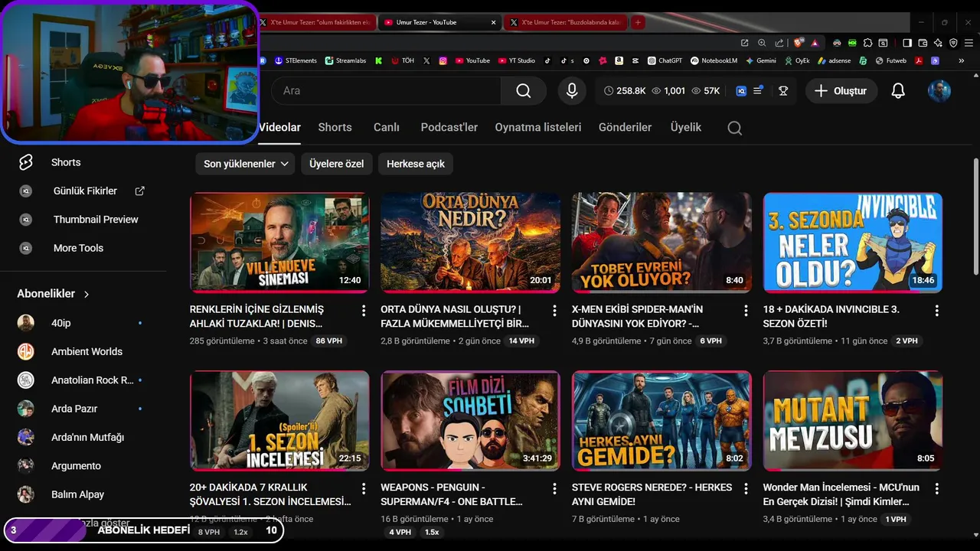Open the channel search magnifier next to Üyelik
Screen dimensions: 980x551
click(734, 128)
